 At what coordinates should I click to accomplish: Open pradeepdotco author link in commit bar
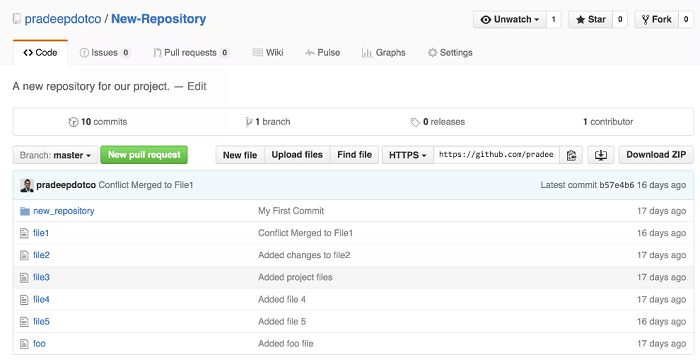tap(66, 185)
